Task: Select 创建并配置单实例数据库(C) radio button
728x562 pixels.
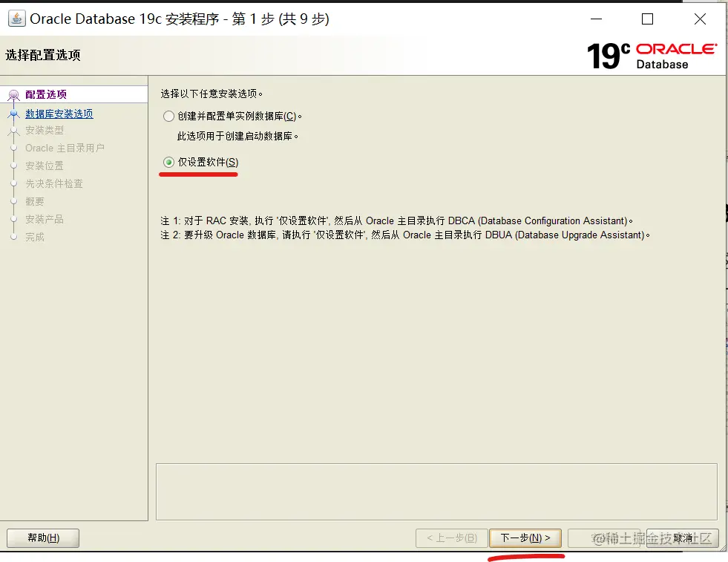Action: [x=168, y=116]
